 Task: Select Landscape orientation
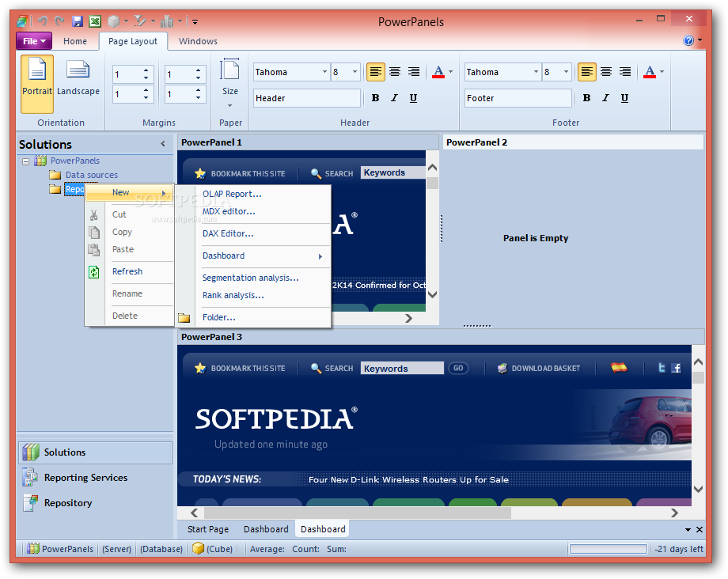(x=78, y=84)
